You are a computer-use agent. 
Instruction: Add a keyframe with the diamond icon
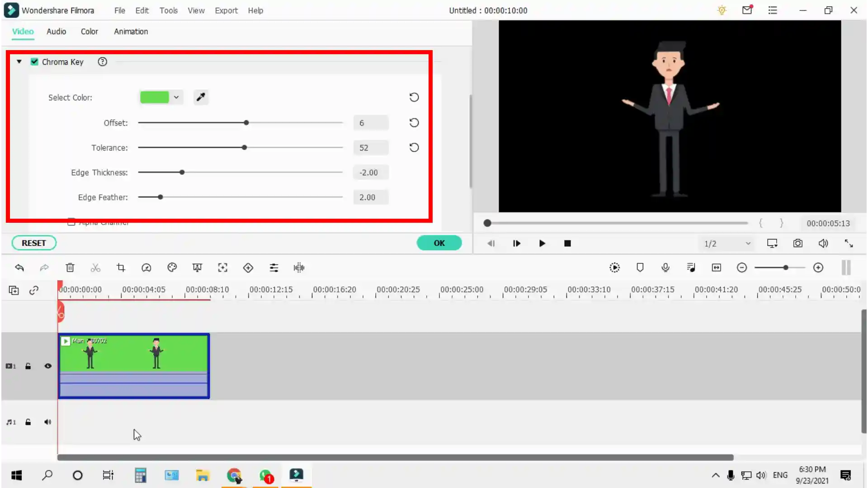click(x=248, y=267)
